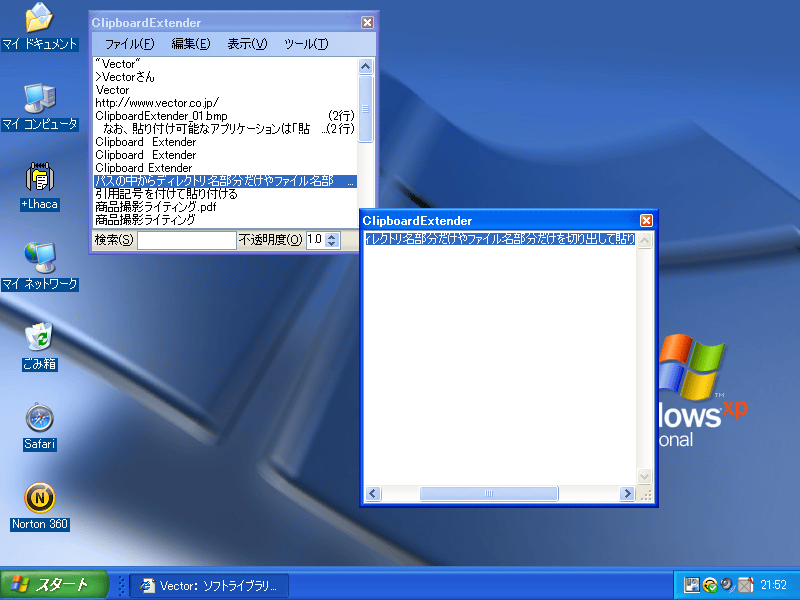Click the preview window's vertical scroll-down arrow

click(644, 477)
